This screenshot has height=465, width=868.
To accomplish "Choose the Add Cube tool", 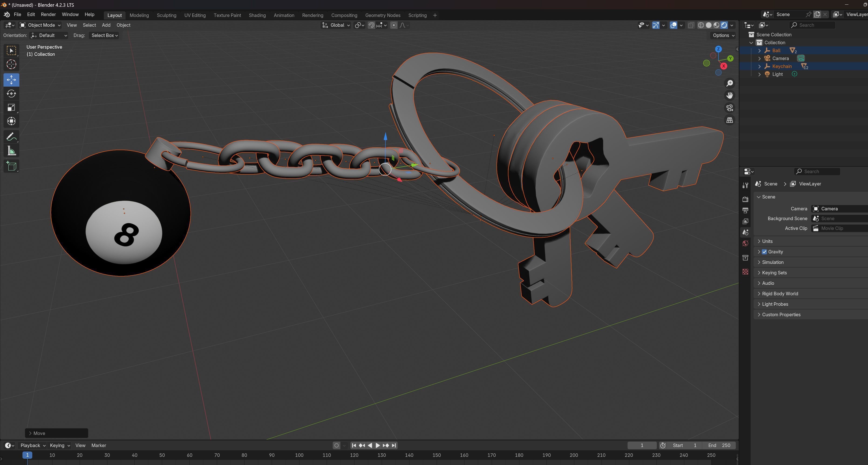I will pos(11,166).
